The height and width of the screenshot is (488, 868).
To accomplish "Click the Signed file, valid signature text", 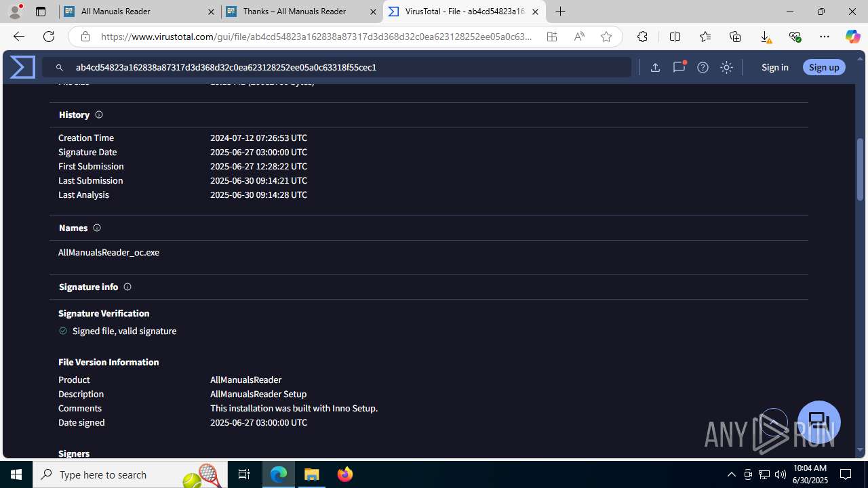I will coord(124,331).
